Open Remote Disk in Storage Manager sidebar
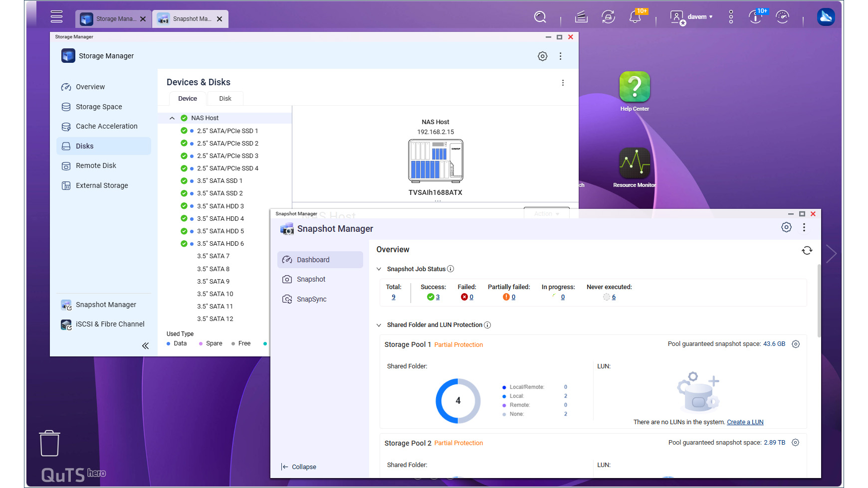868x488 pixels. (x=95, y=165)
